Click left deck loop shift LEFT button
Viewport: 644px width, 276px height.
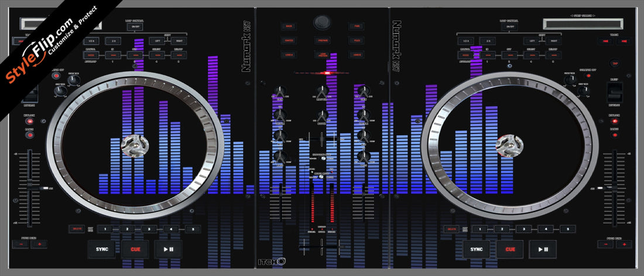tap(157, 41)
